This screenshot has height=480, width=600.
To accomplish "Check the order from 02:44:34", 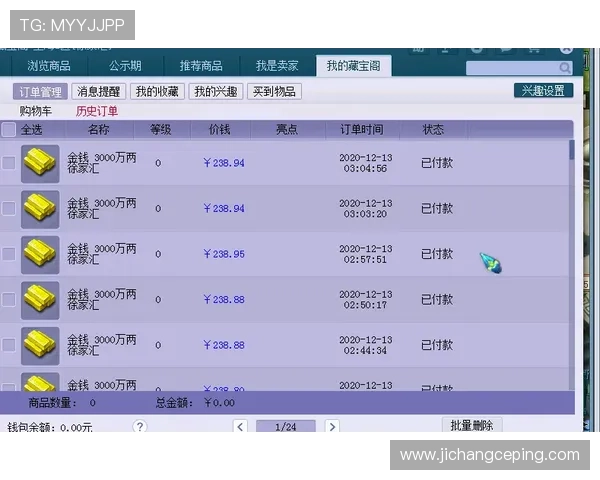I will coord(8,345).
